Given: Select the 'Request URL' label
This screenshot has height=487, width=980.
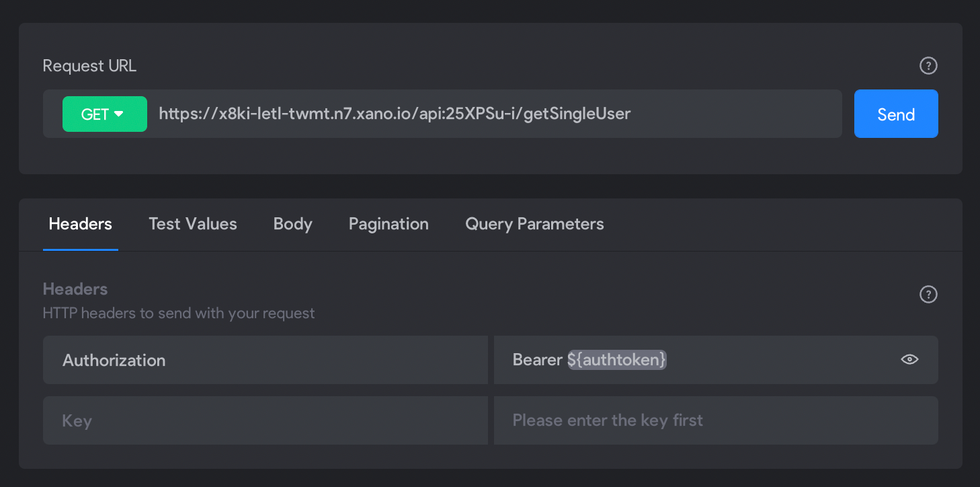Looking at the screenshot, I should (x=89, y=66).
